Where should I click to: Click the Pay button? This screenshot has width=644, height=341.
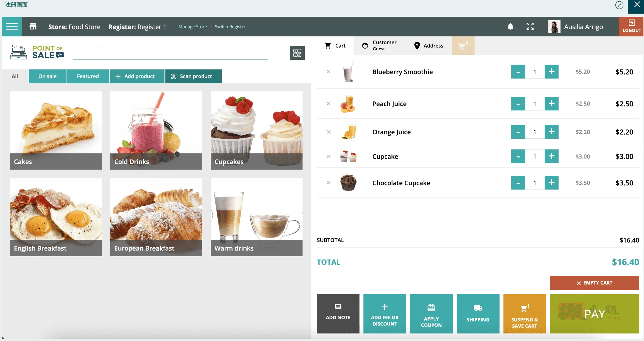[x=594, y=314]
